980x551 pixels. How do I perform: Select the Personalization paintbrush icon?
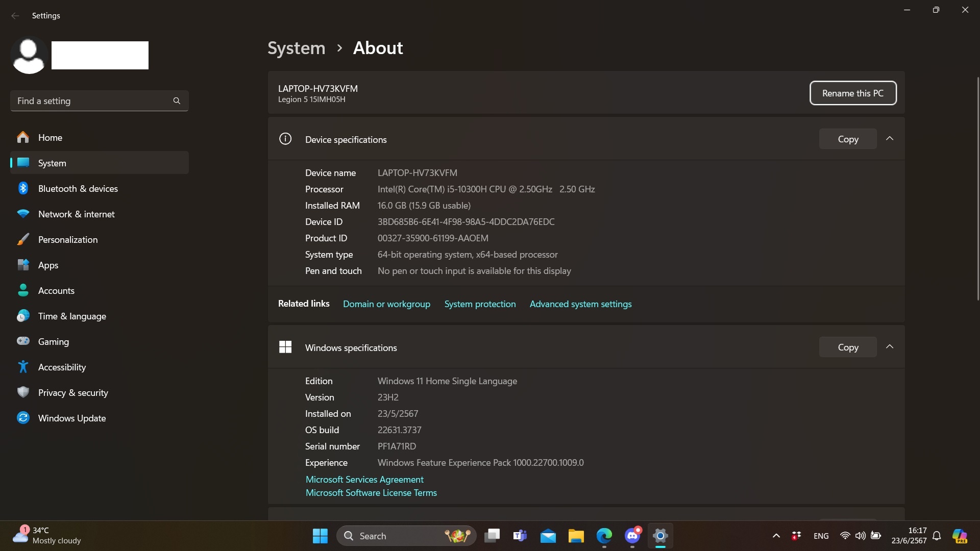(23, 239)
